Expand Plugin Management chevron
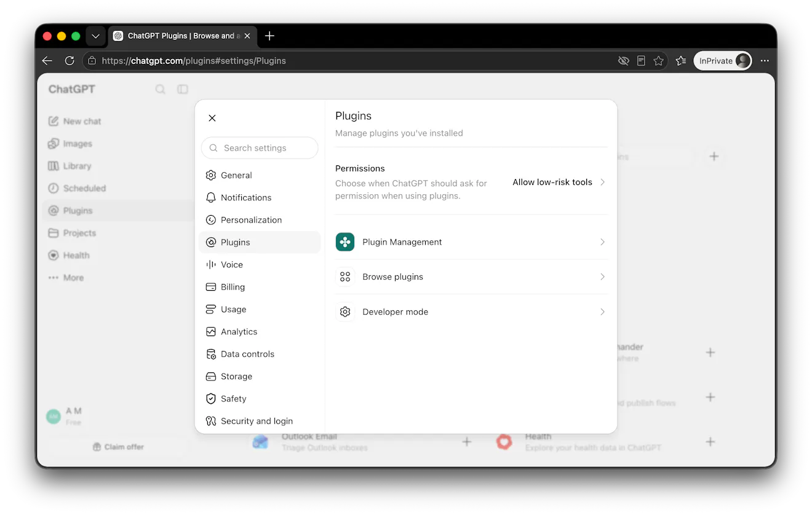This screenshot has height=515, width=812. point(603,242)
